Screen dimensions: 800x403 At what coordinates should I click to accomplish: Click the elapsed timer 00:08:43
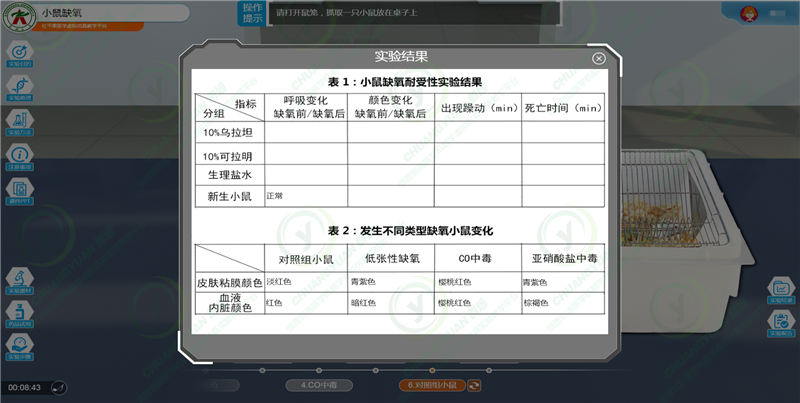pos(24,388)
